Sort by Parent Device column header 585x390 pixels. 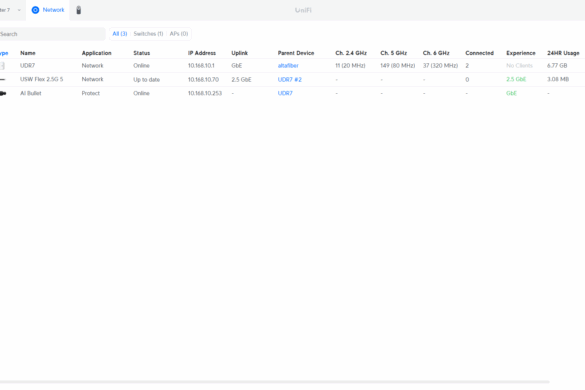coord(296,53)
